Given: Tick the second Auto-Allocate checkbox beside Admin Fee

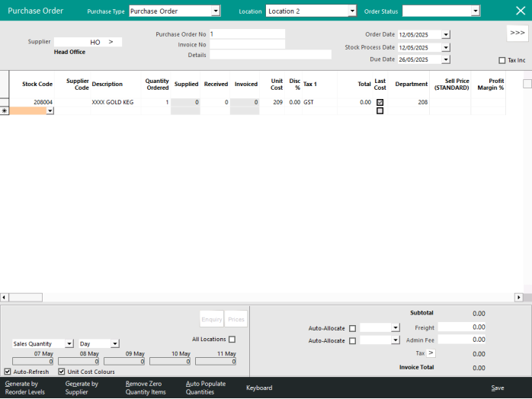Looking at the screenshot, I should [353, 340].
